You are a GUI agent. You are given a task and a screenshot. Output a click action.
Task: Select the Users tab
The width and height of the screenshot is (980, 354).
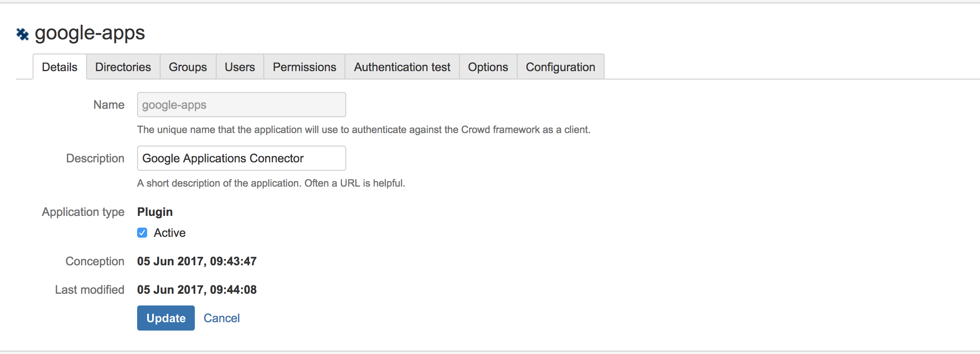240,67
